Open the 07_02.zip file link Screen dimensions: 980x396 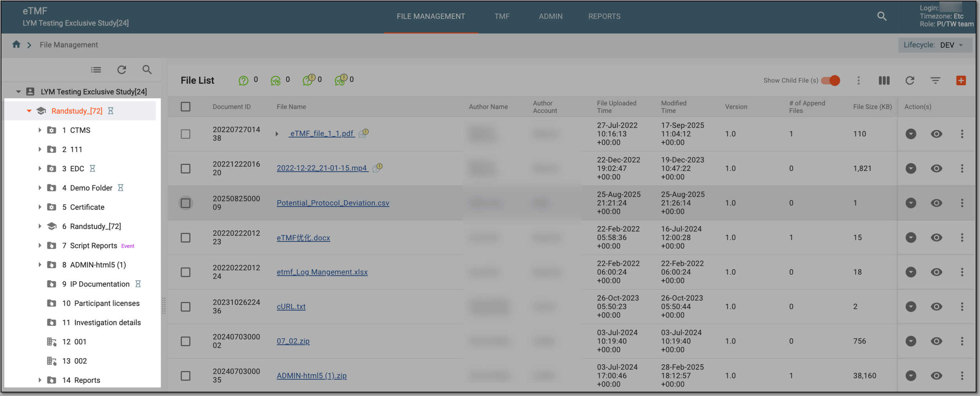click(293, 341)
